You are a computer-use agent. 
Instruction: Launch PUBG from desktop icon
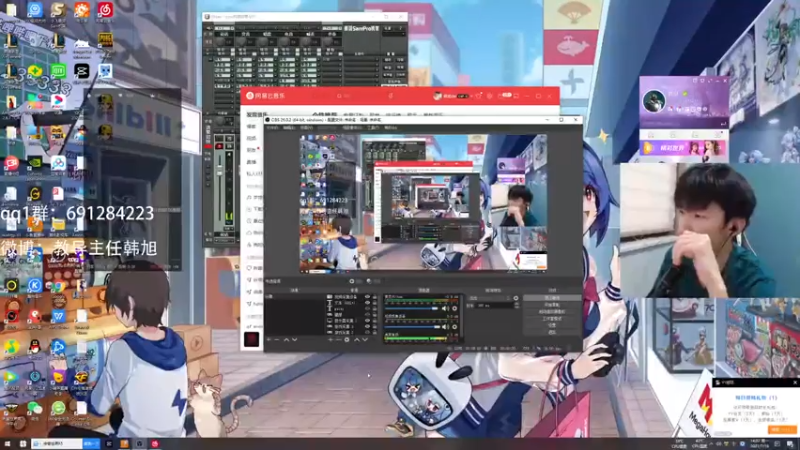(105, 40)
